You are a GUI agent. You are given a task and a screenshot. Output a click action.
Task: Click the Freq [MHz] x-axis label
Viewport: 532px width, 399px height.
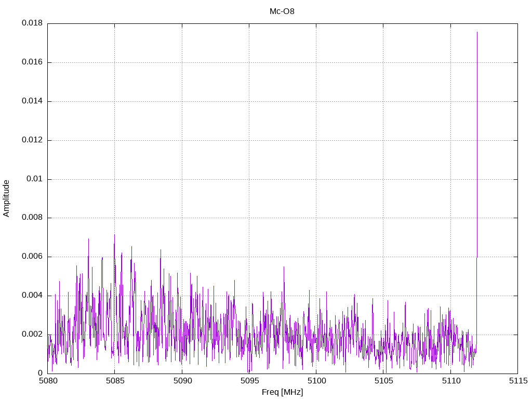(x=282, y=392)
